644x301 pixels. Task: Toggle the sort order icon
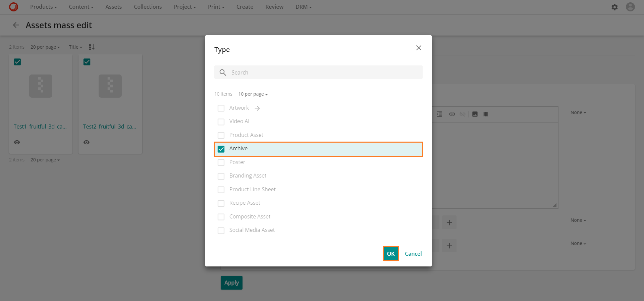92,47
